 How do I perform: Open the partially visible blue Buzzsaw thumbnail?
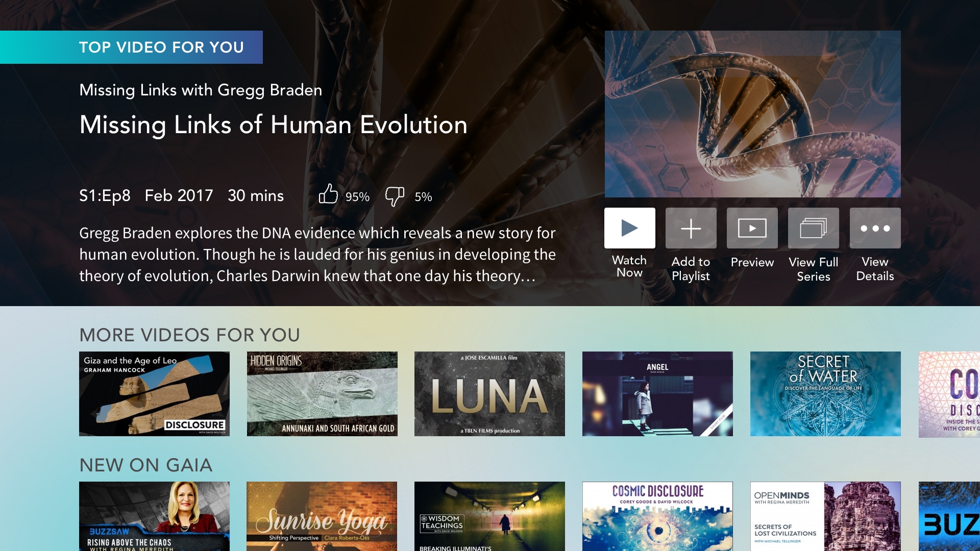(949, 516)
